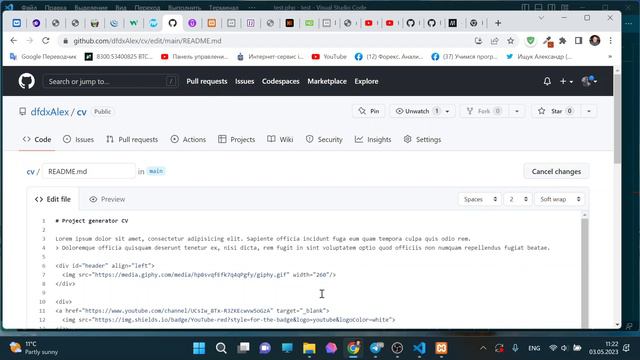
Task: Click the ENG language indicator
Action: pos(534,348)
